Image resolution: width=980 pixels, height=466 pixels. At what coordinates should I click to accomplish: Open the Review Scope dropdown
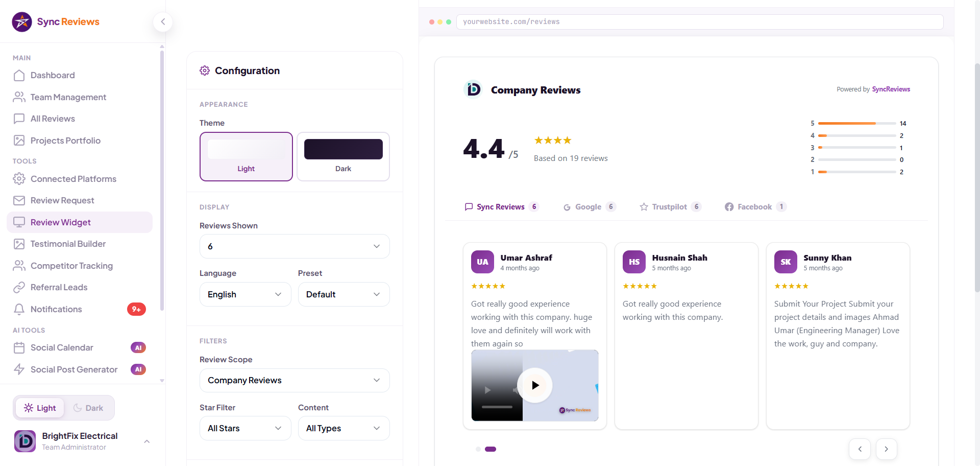[x=295, y=380]
